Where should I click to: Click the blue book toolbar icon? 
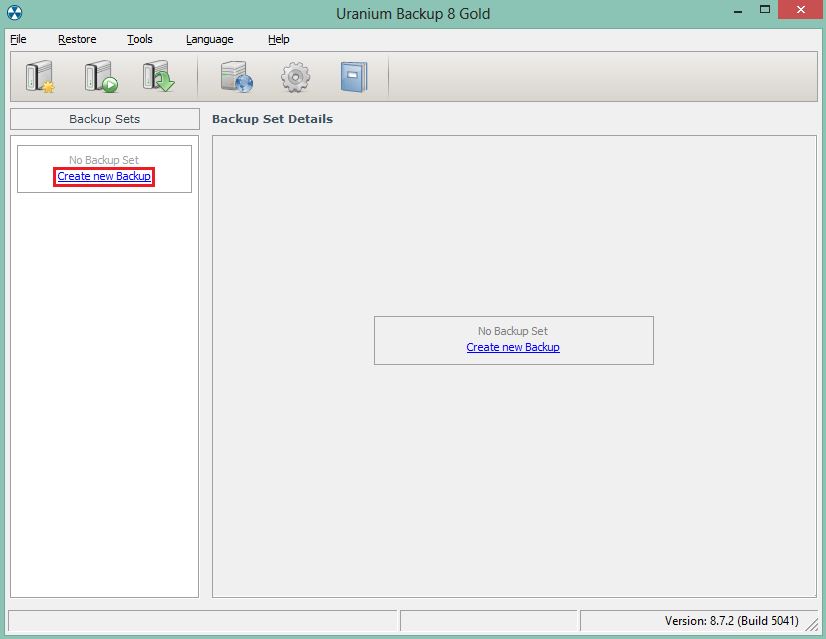click(354, 77)
